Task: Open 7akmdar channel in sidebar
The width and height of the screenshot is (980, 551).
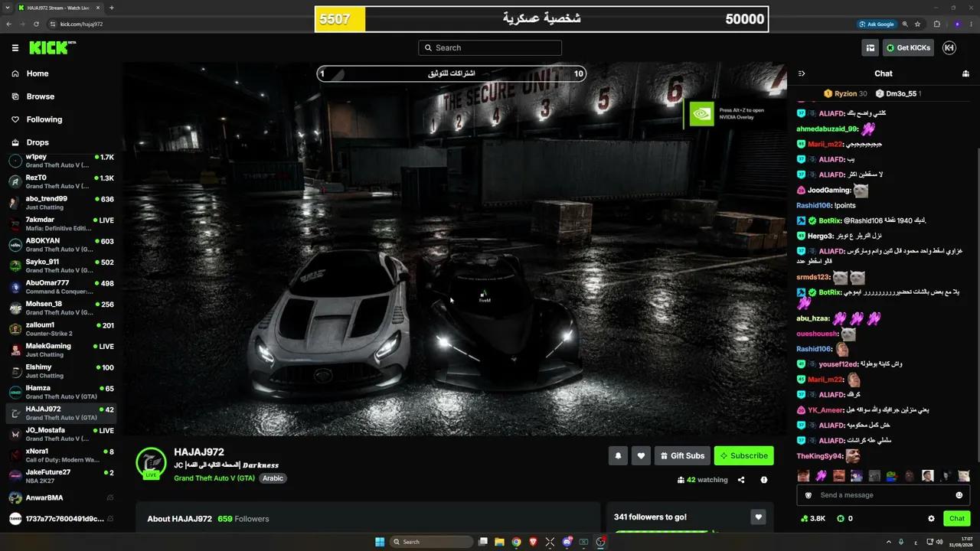Action: pyautogui.click(x=61, y=223)
